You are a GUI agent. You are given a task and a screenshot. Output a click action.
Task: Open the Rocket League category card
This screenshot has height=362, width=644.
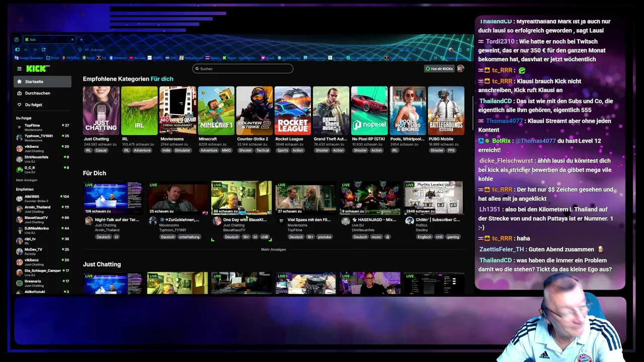pos(292,111)
